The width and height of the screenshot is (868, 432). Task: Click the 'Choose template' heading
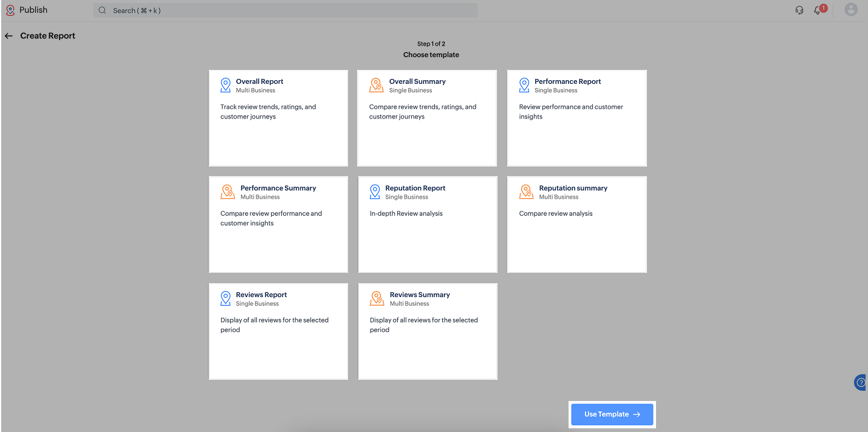pos(431,55)
